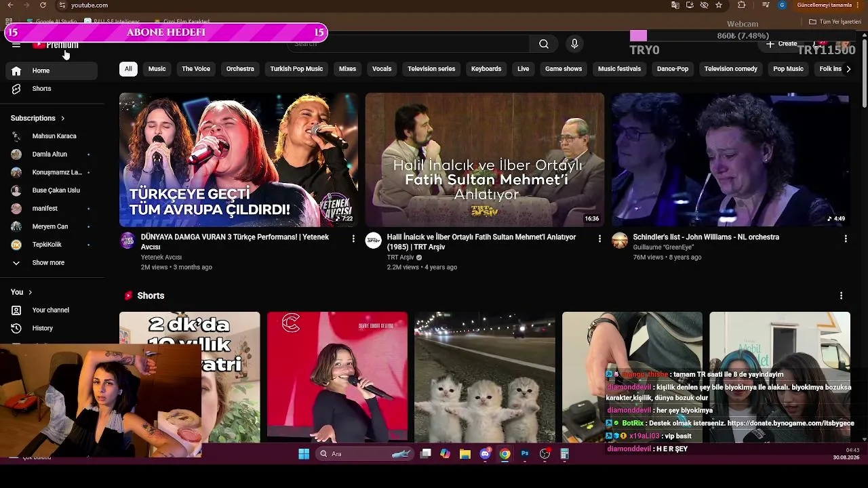Viewport: 868px width, 488px height.
Task: Select the All filter chip
Action: pos(128,69)
